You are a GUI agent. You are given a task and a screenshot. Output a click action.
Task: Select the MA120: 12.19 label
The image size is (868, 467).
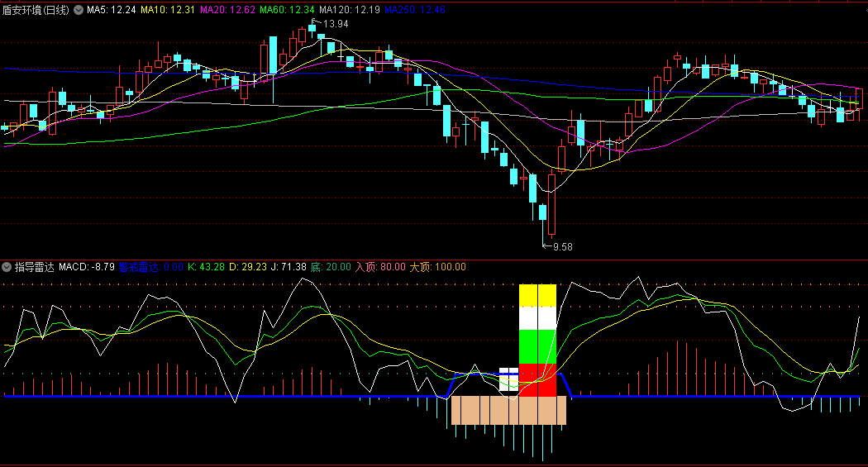coord(350,10)
